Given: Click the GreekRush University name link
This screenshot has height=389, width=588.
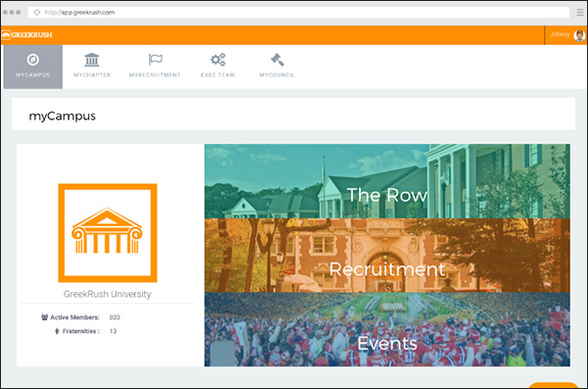Looking at the screenshot, I should (107, 294).
